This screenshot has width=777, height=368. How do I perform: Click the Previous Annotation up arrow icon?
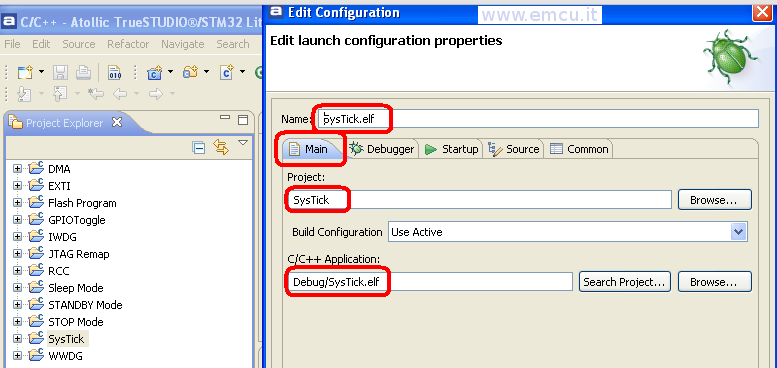click(x=59, y=94)
